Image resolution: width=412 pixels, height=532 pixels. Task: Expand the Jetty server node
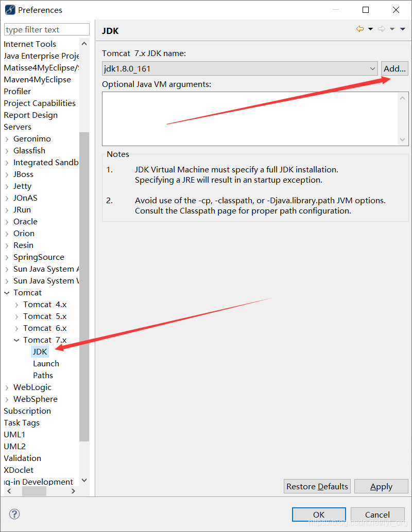pyautogui.click(x=7, y=187)
